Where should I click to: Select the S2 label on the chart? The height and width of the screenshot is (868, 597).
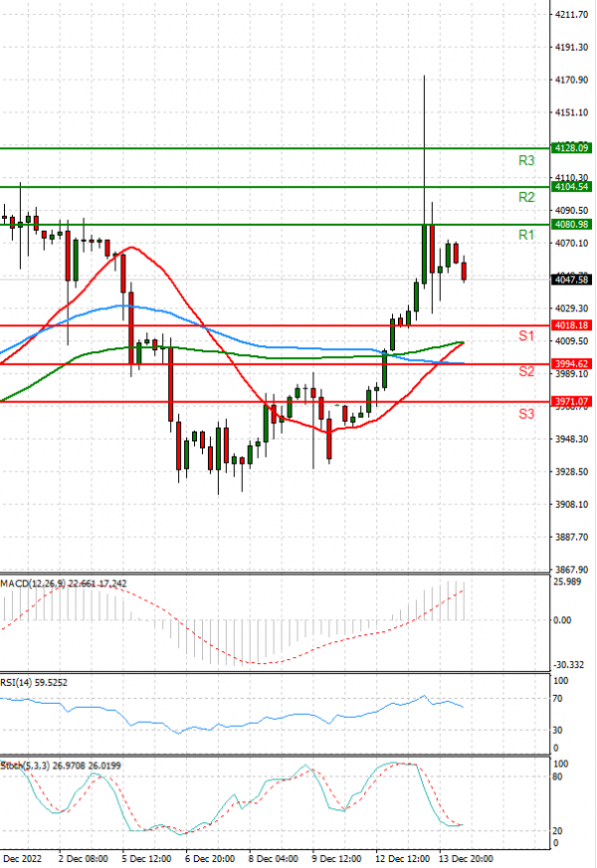point(526,372)
